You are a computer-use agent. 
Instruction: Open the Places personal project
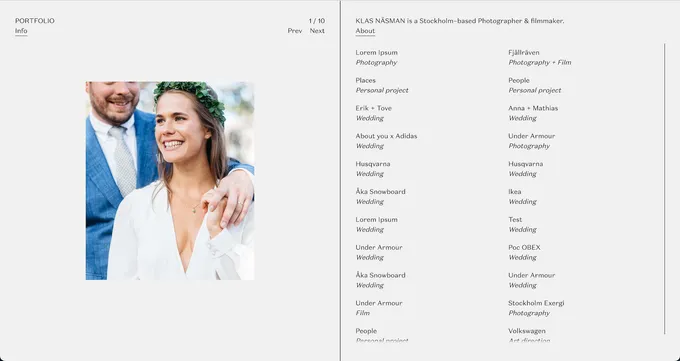click(x=382, y=85)
